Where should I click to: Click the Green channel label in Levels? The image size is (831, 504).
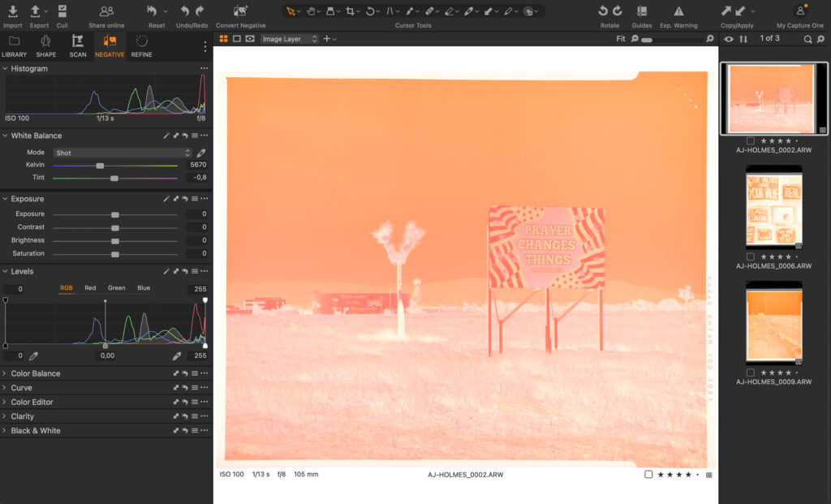(x=117, y=288)
